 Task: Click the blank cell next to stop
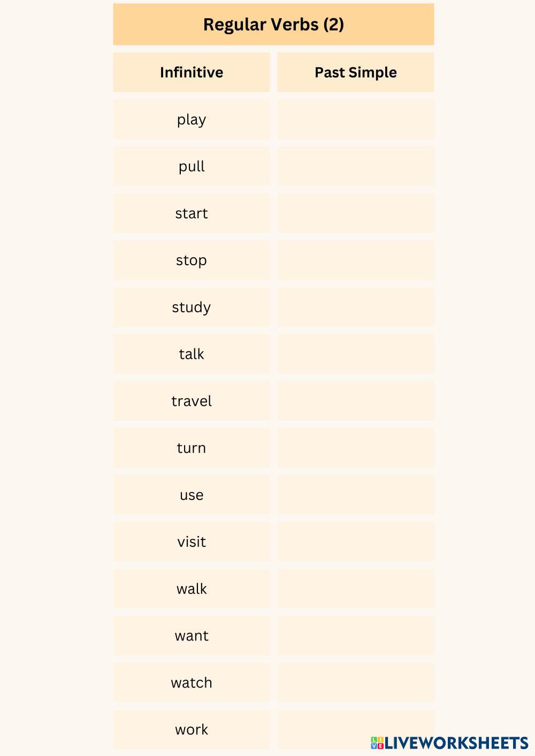[x=355, y=260]
